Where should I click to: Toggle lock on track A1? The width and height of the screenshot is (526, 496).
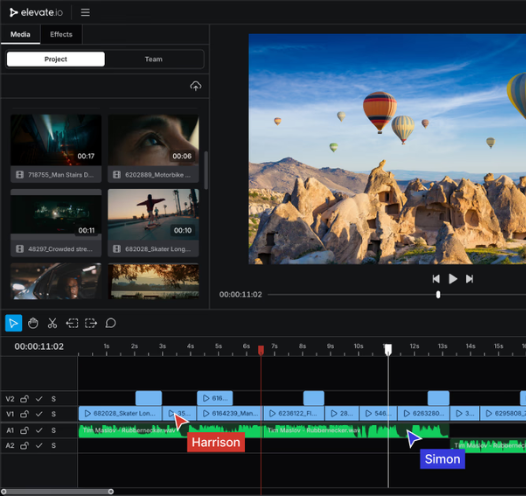(x=24, y=430)
